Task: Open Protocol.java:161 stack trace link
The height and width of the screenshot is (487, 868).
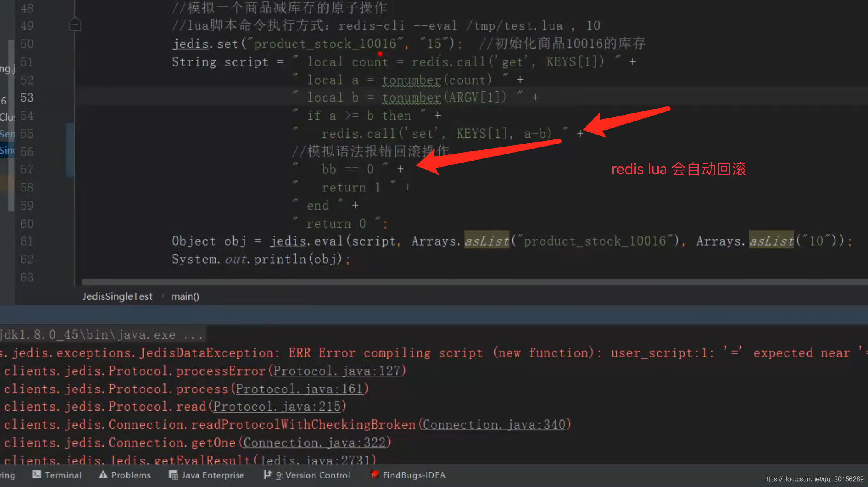Action: (x=299, y=389)
